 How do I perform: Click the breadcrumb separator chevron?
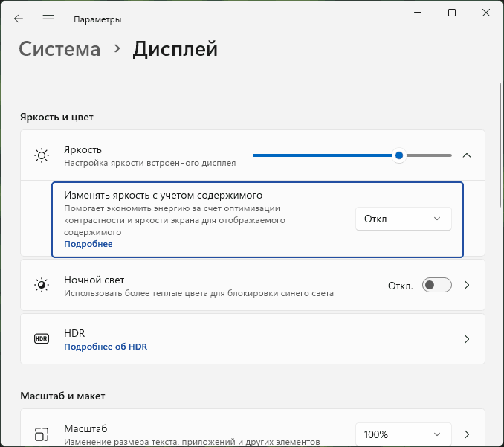[117, 49]
